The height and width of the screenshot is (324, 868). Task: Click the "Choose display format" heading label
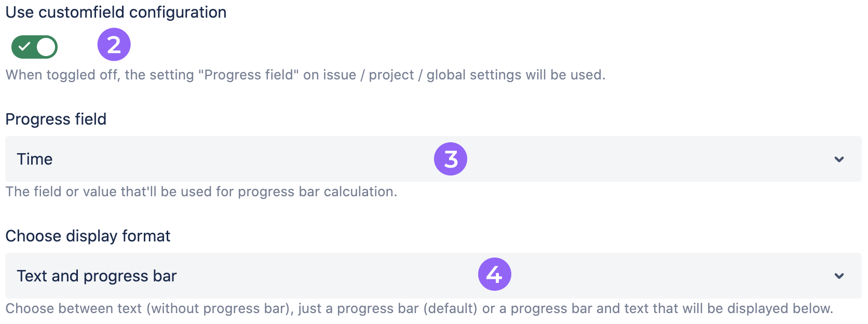[88, 236]
